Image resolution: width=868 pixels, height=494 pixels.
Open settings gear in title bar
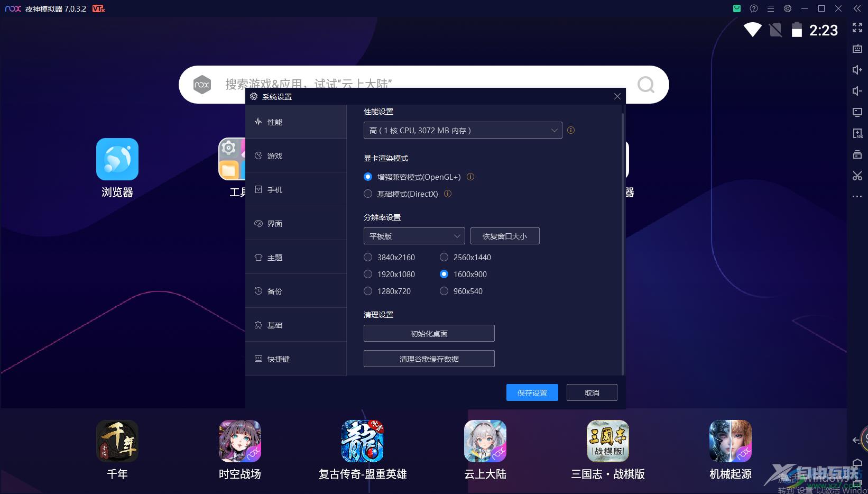tap(788, 8)
